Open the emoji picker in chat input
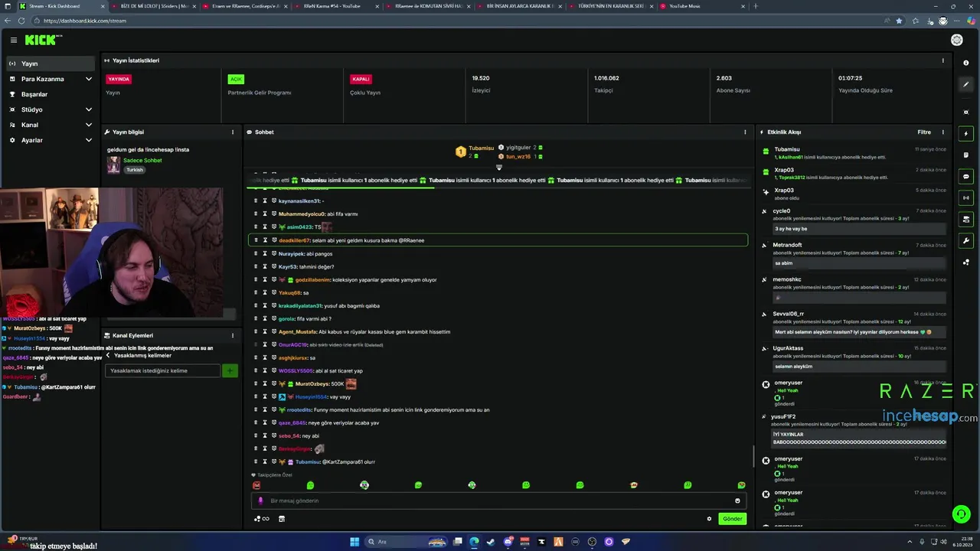The image size is (980, 551). click(737, 500)
